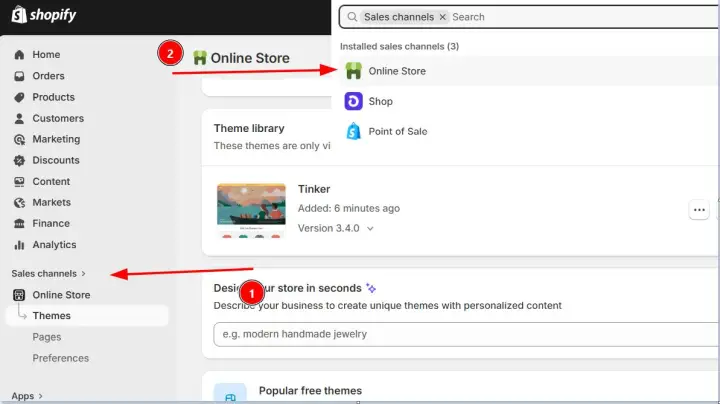Click the Shopify logo
720x404 pixels.
pos(41,15)
